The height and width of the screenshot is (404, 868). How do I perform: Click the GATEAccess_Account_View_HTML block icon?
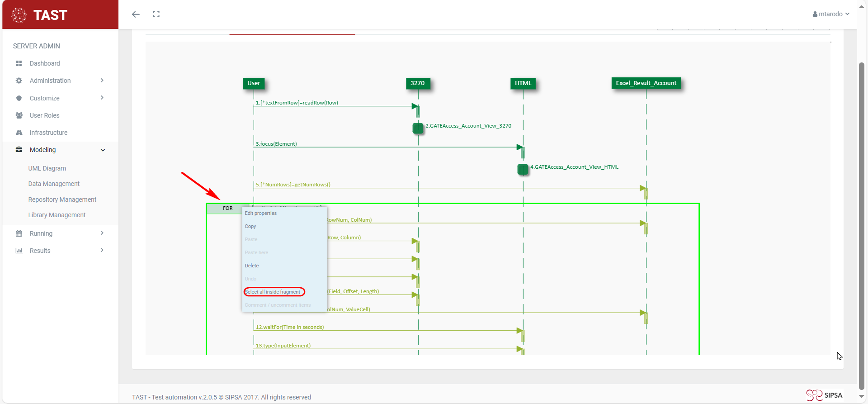[x=523, y=169]
